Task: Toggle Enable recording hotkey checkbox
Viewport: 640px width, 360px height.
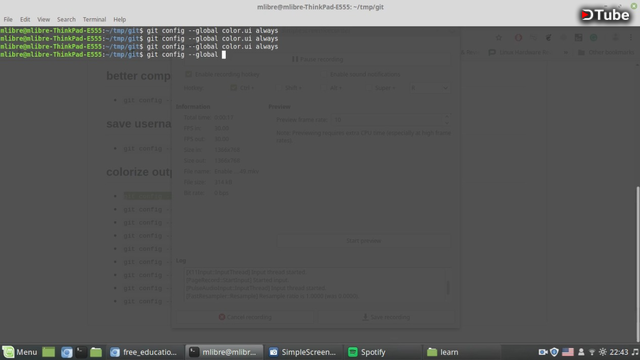Action: [x=189, y=74]
